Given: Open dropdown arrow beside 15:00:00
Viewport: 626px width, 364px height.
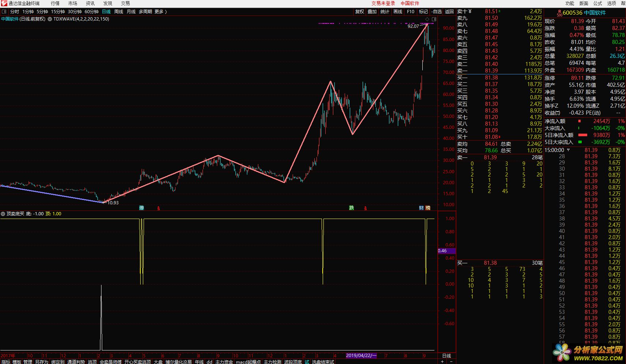Looking at the screenshot, I should click(568, 150).
